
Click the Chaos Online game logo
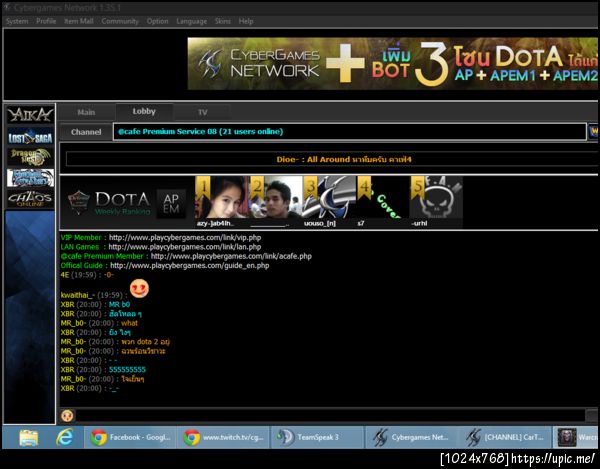point(30,199)
